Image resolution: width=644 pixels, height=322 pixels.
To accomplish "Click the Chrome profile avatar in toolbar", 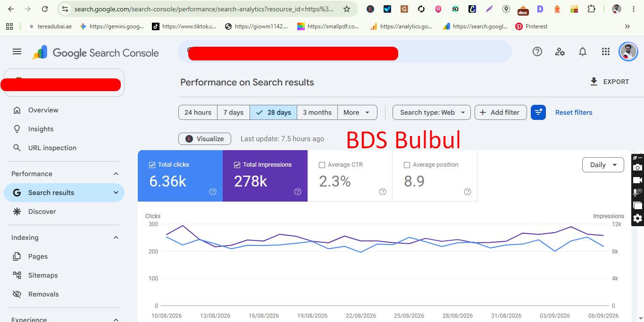I will pyautogui.click(x=617, y=9).
